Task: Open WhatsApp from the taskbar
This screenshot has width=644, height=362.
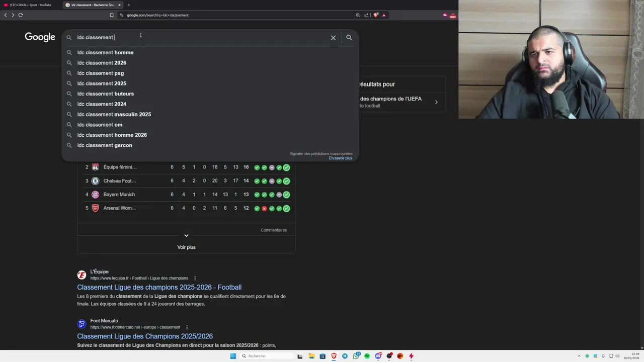Action: coord(356,356)
